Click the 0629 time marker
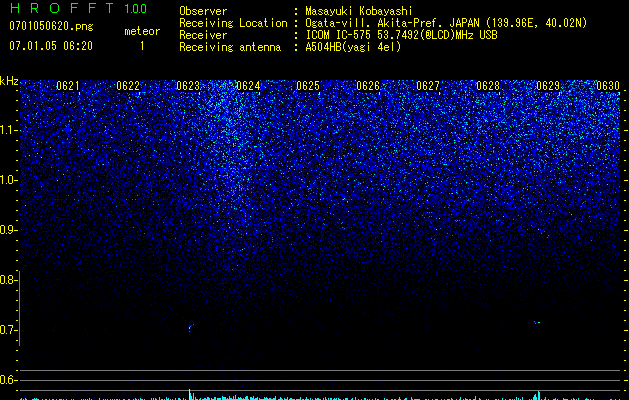This screenshot has width=629, height=400. (548, 86)
